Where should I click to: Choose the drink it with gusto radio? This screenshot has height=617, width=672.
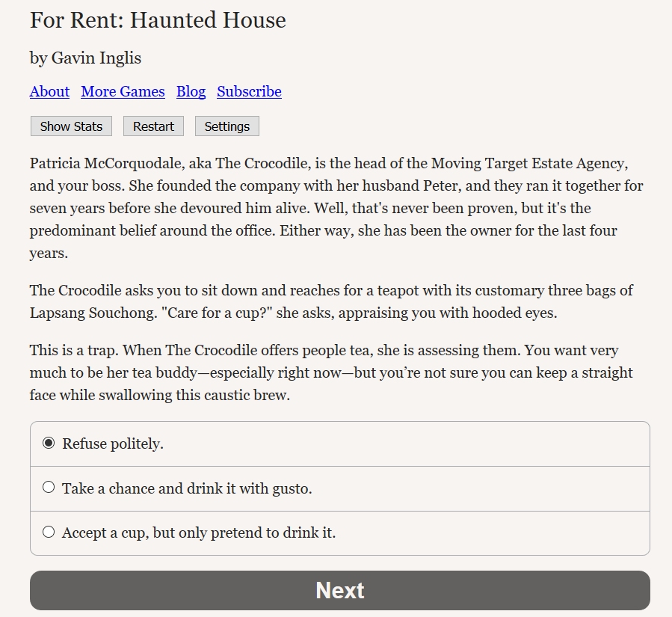(x=49, y=487)
